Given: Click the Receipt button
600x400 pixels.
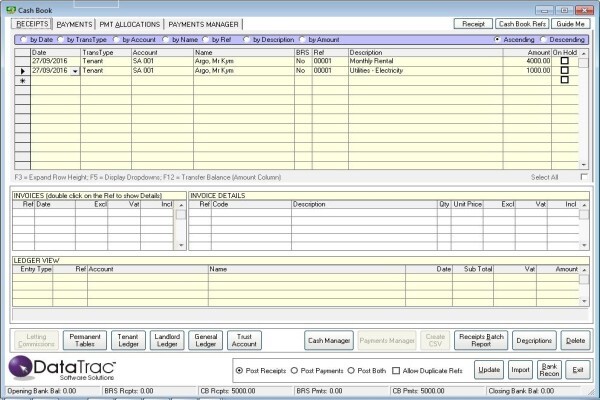Looking at the screenshot, I should click(473, 24).
